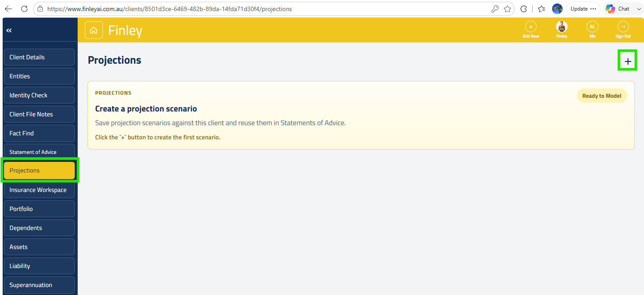Open the browser profile avatar
This screenshot has width=644, height=295.
(557, 9)
